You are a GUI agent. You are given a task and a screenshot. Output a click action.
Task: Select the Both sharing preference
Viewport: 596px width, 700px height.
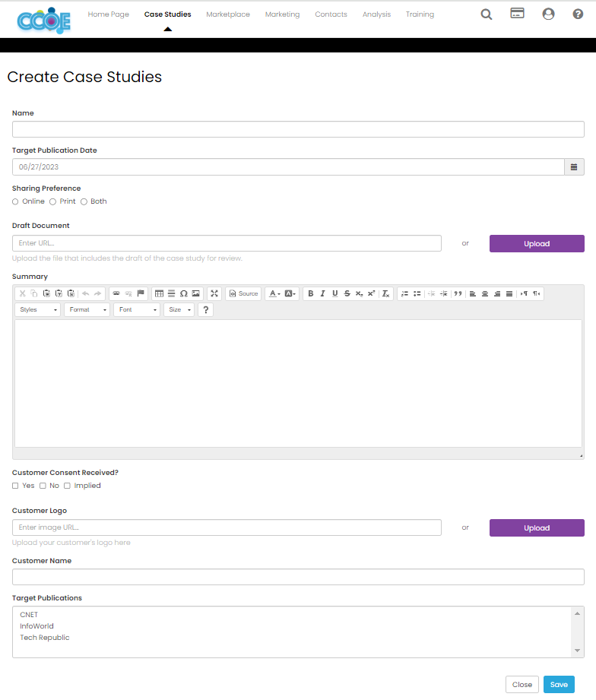click(84, 201)
